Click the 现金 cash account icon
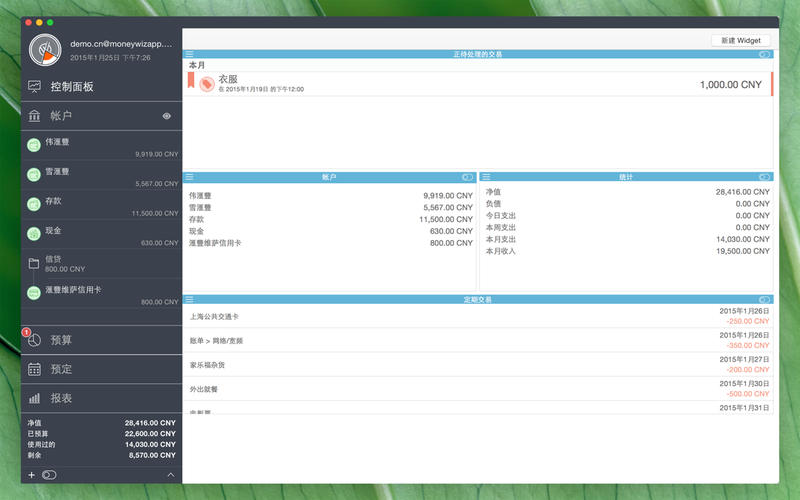 pos(34,232)
